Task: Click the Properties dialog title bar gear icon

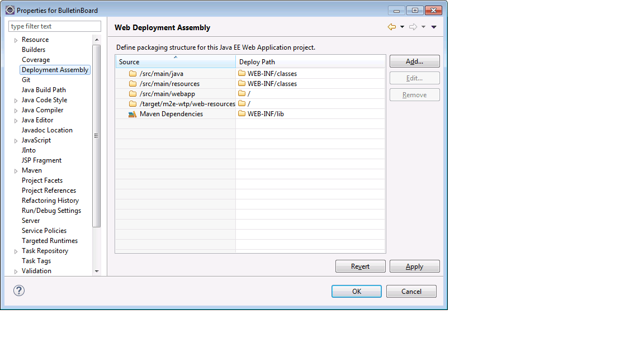Action: pos(10,10)
